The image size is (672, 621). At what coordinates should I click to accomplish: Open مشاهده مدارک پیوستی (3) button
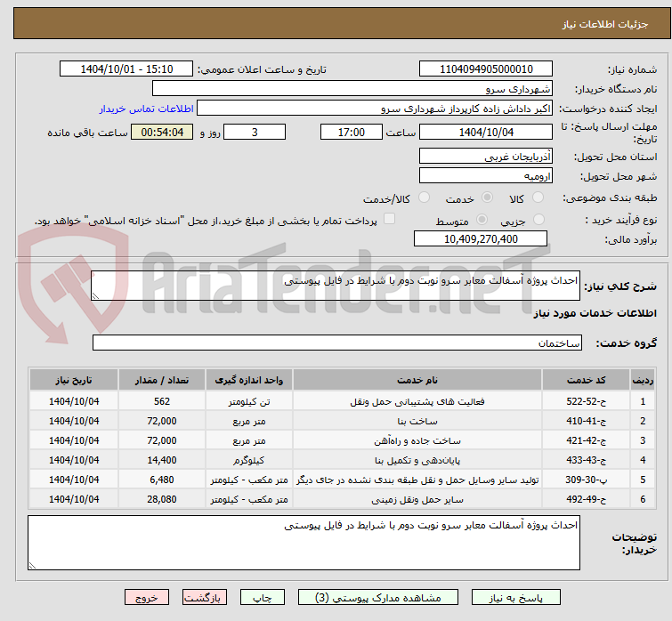378,598
